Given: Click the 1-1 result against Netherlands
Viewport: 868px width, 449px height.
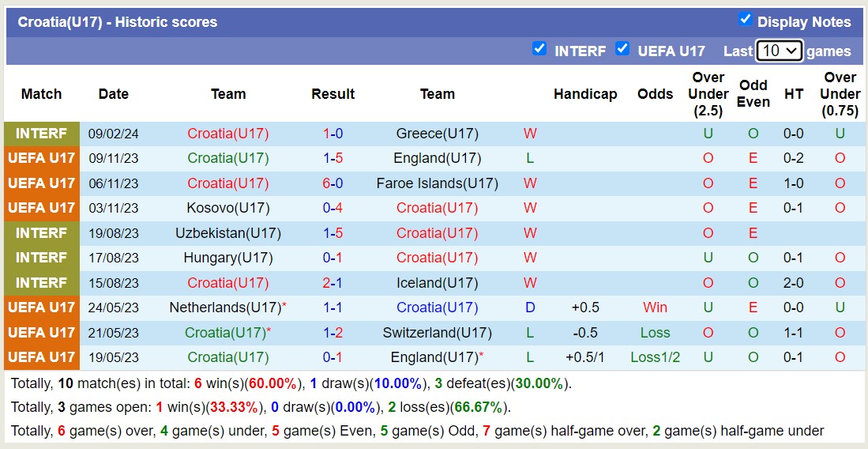Looking at the screenshot, I should tap(333, 308).
